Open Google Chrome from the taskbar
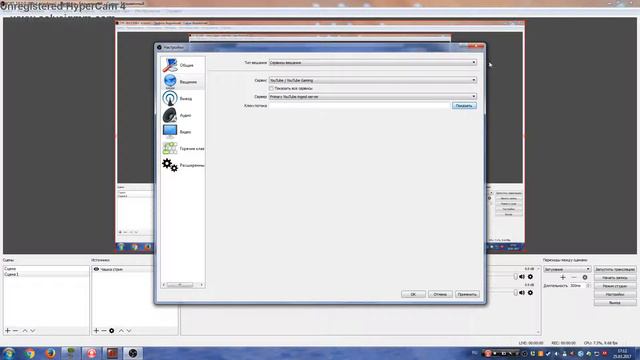The height and width of the screenshot is (360, 640). click(29, 353)
